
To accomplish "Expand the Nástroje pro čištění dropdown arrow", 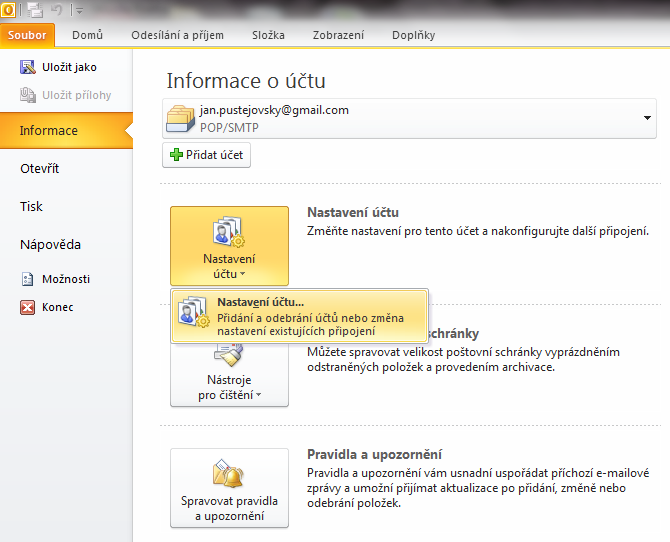I will point(259,395).
